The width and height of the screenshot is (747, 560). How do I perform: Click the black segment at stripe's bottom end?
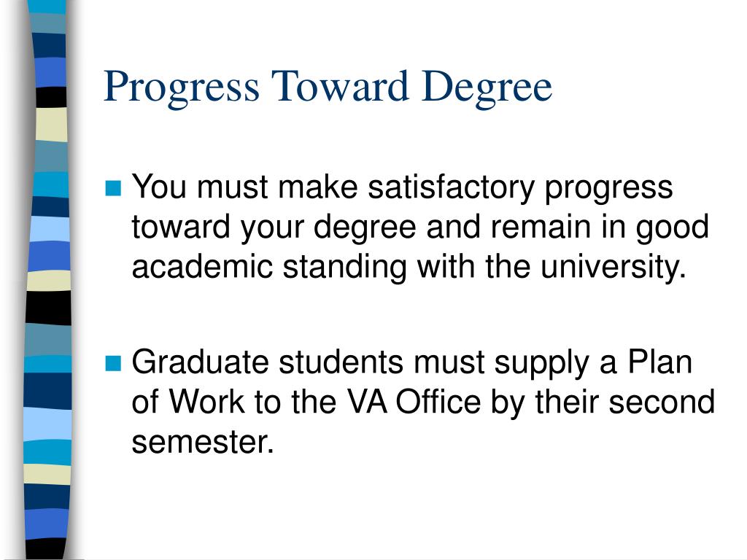(44, 549)
